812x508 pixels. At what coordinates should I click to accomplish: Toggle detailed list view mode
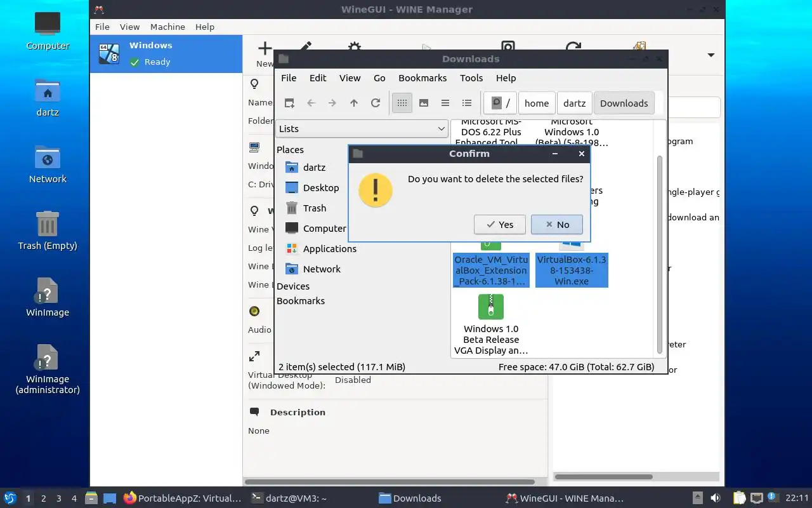467,103
